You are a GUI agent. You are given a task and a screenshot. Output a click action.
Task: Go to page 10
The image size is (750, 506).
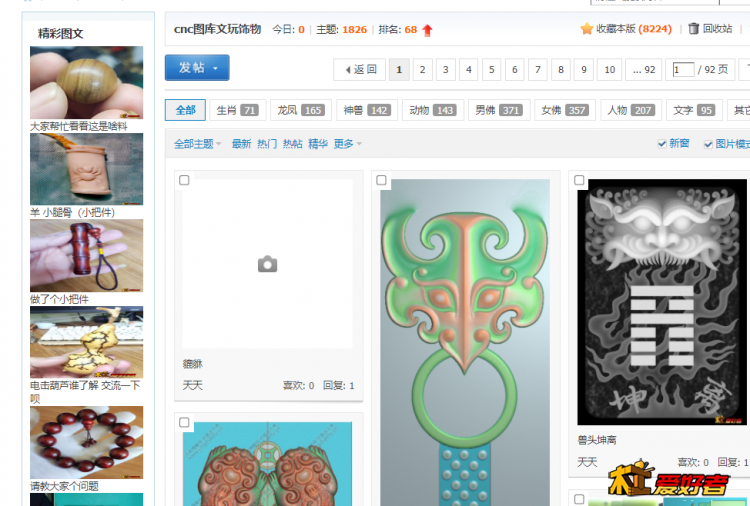(x=610, y=70)
